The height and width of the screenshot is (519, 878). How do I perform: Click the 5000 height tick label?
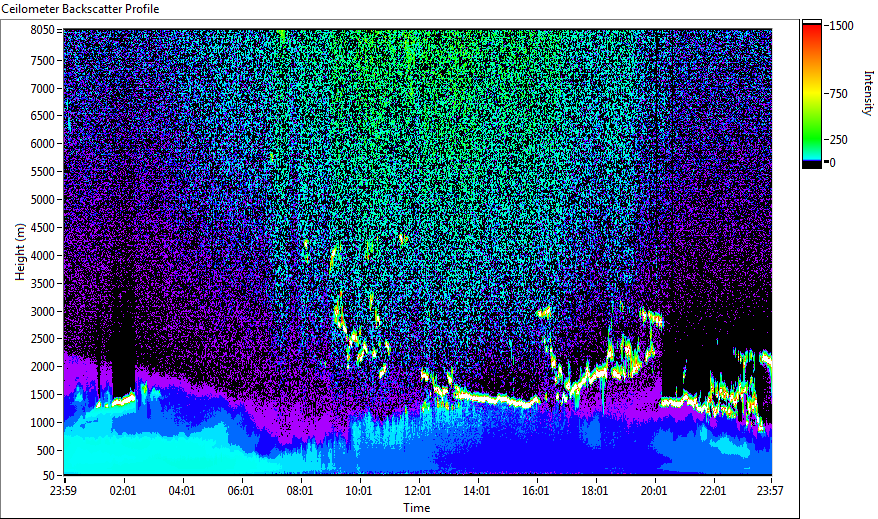pyautogui.click(x=43, y=200)
